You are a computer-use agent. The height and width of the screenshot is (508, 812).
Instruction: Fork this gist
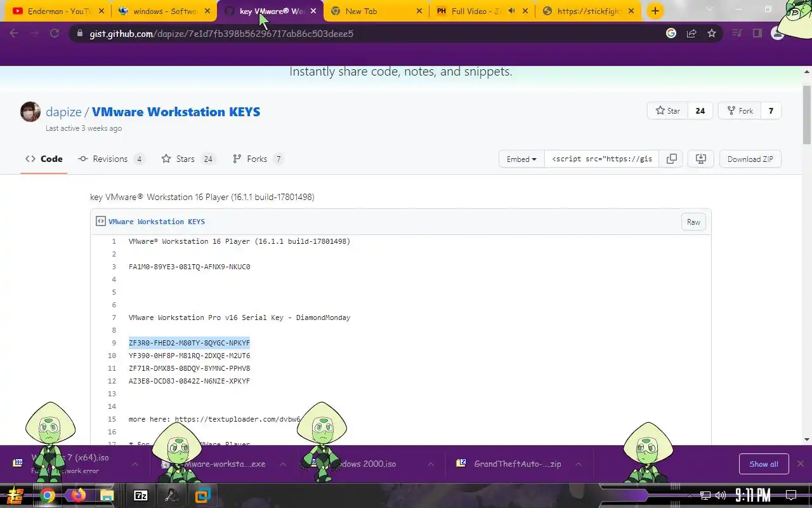coord(740,110)
